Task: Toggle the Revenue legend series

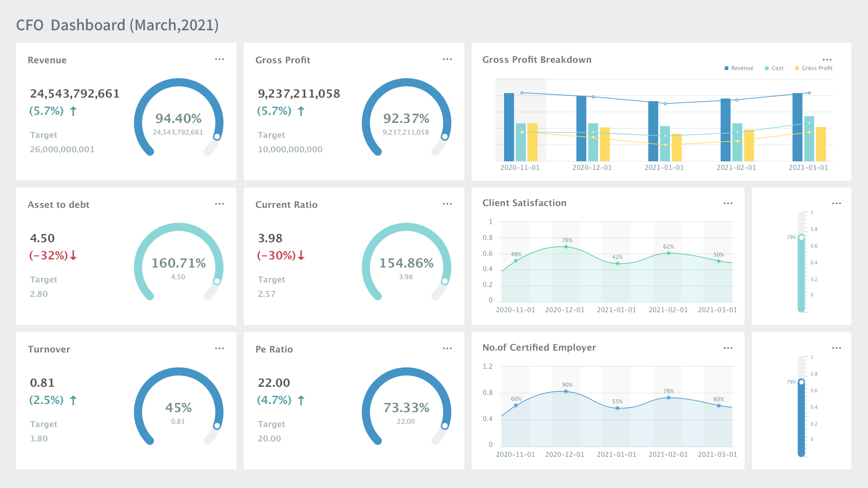Action: [739, 68]
